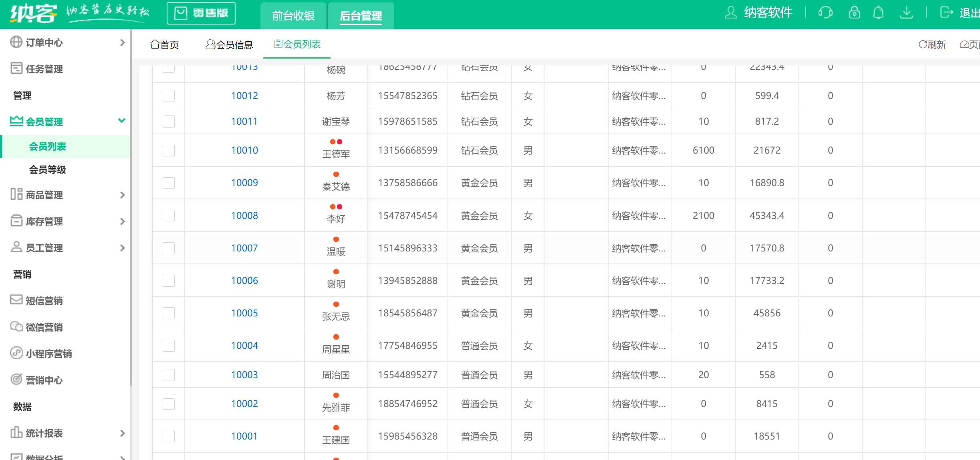
Task: Select 微信营销 in the sidebar
Action: tap(44, 327)
